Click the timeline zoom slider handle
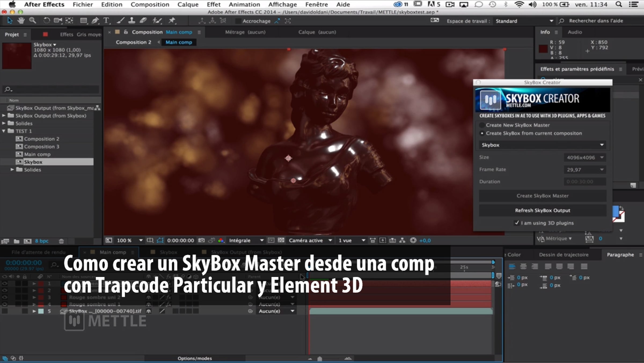Image resolution: width=644 pixels, height=363 pixels. pyautogui.click(x=320, y=358)
